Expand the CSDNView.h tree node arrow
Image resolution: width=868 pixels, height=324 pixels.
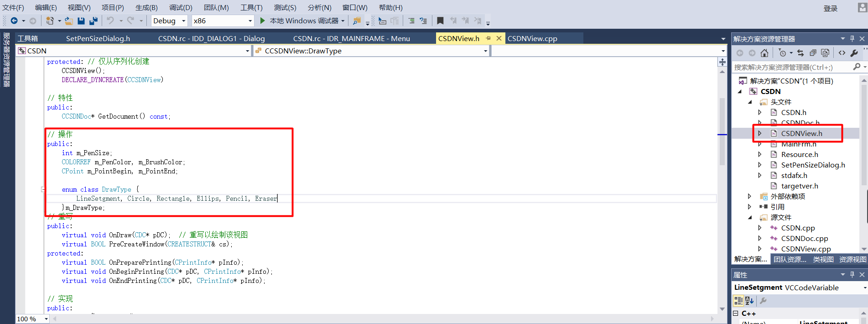760,133
